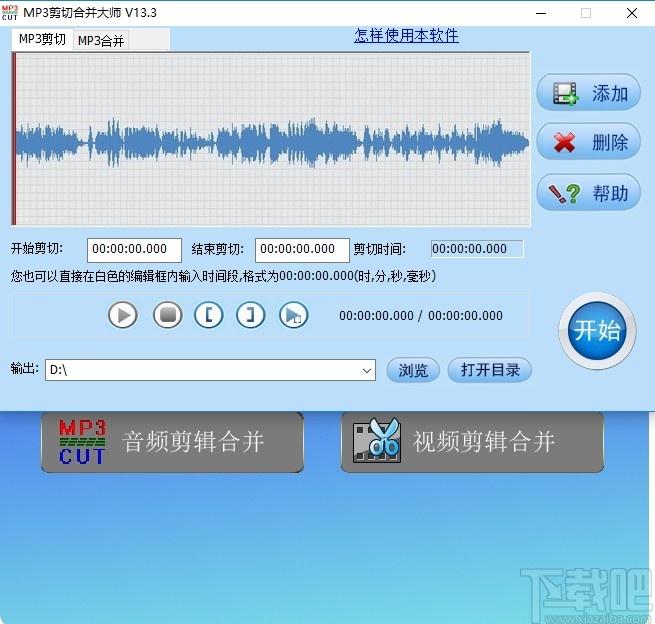
Task: Switch to the MP3剪切 tab
Action: coord(42,39)
